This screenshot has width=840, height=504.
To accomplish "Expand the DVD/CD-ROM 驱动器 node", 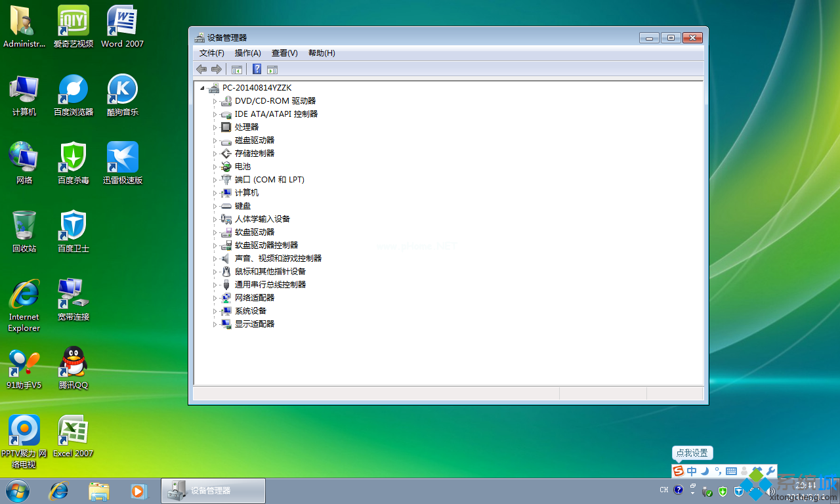I will pyautogui.click(x=215, y=101).
